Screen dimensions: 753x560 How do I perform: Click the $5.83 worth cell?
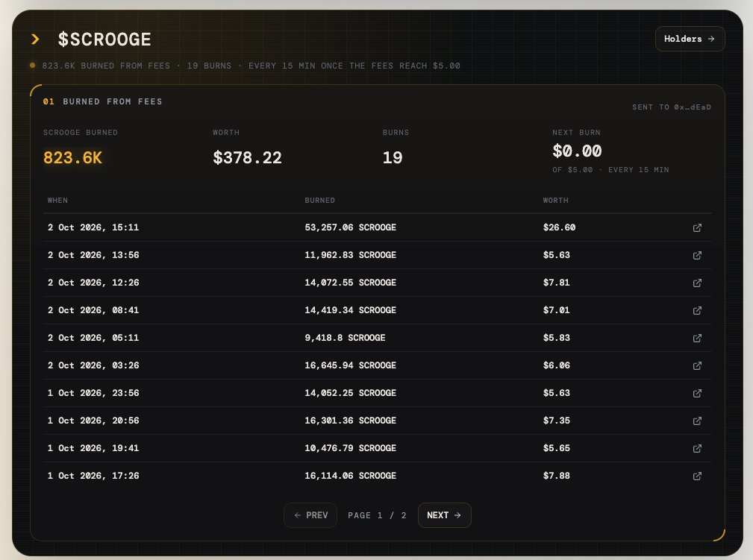pyautogui.click(x=556, y=338)
